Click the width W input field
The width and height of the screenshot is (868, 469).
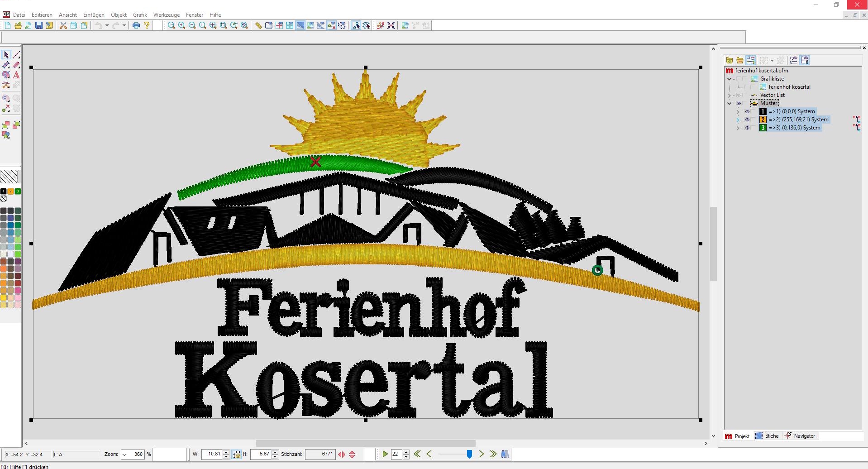tap(212, 454)
